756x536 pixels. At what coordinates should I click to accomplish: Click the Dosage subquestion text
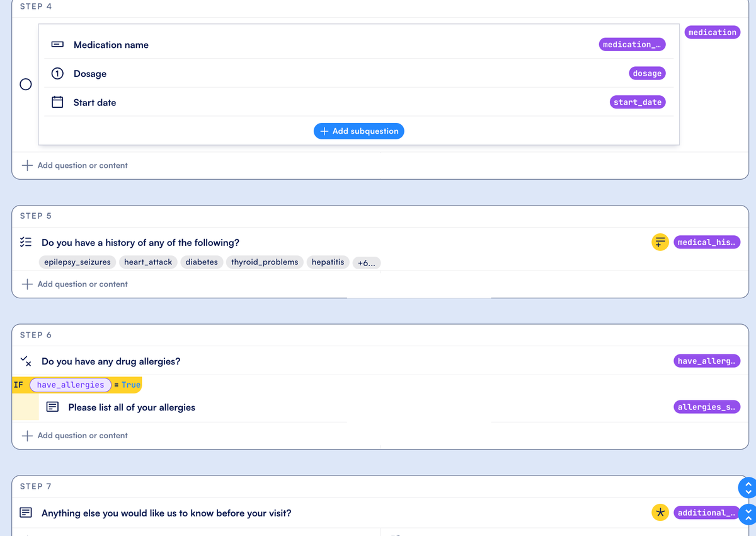[90, 74]
